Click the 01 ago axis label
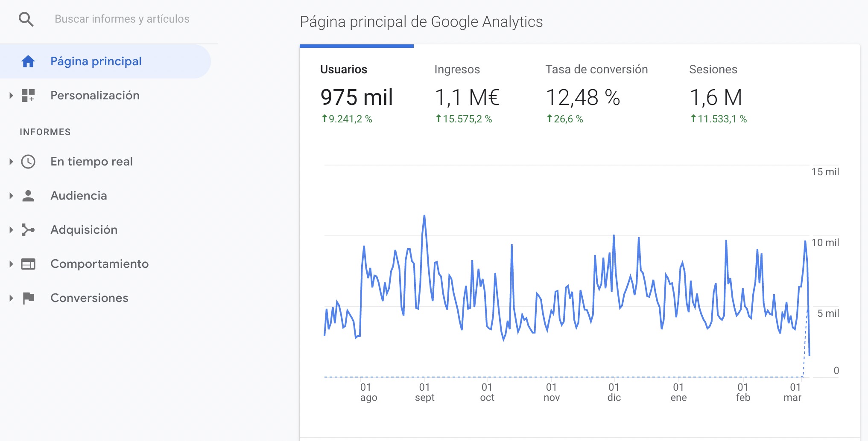Image resolution: width=868 pixels, height=441 pixels. coord(368,392)
